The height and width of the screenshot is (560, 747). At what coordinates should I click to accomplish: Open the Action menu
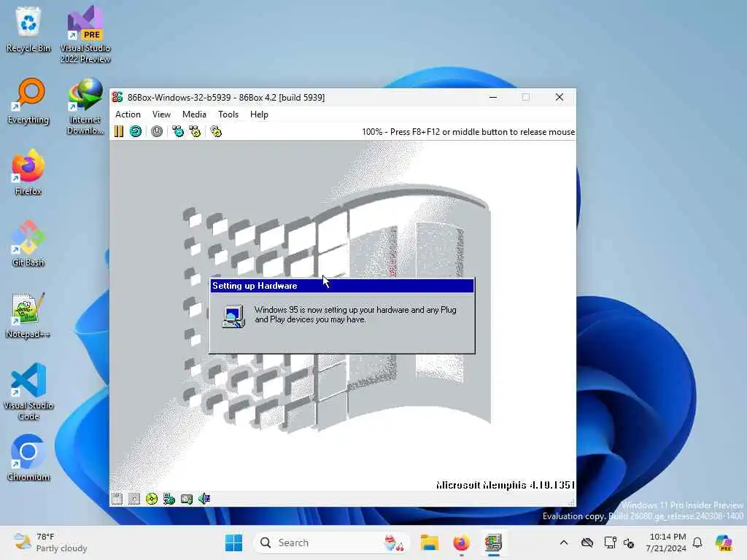tap(128, 114)
